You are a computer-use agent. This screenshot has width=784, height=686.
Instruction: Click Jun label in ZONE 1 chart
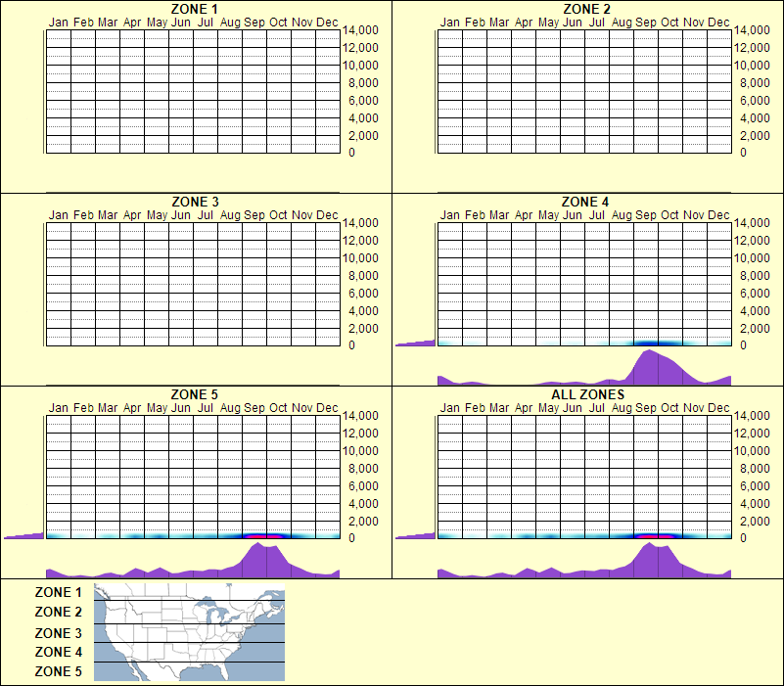point(180,23)
